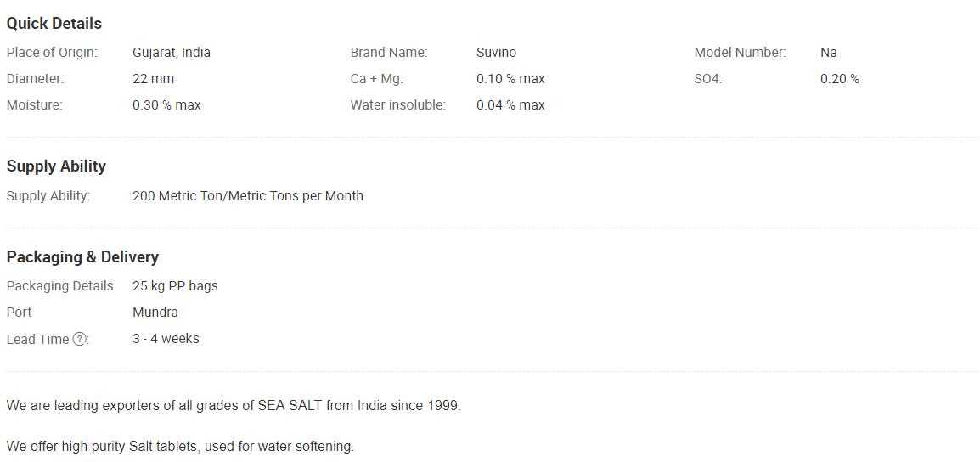Screen dimensions: 980x462
Task: Select the 22 mm diameter value
Action: [153, 79]
